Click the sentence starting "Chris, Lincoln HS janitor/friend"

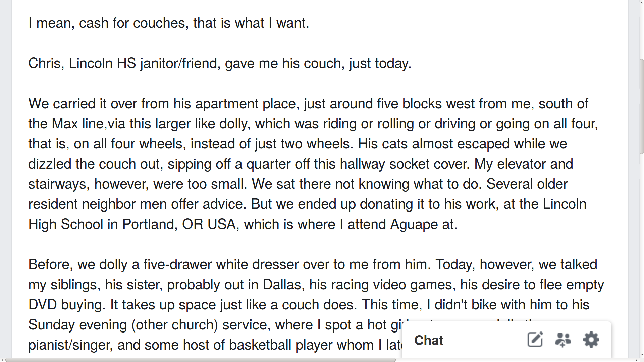[219, 64]
